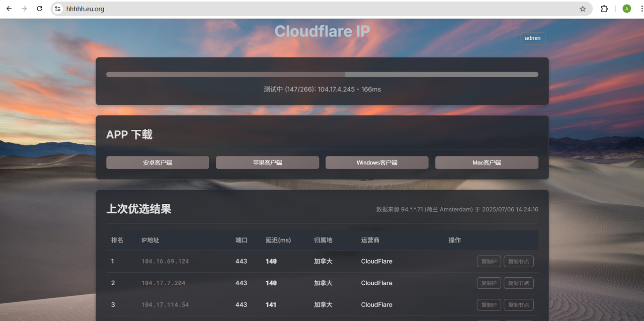This screenshot has height=321, width=644.
Task: Go back with the browser back arrow
Action: coord(9,9)
